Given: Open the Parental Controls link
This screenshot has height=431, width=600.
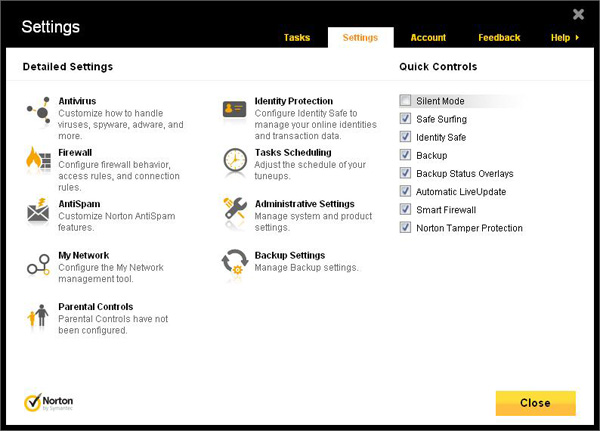Looking at the screenshot, I should 96,307.
